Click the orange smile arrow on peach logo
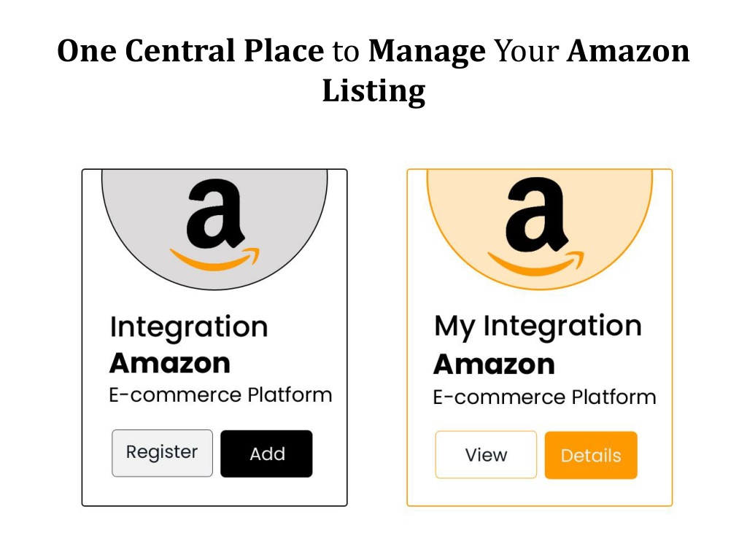 click(535, 264)
